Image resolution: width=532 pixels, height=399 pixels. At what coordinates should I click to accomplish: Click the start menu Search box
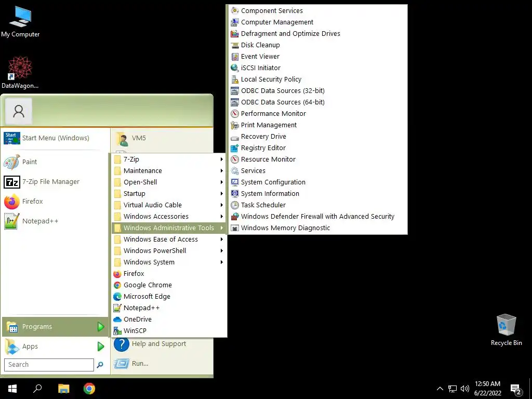point(49,365)
